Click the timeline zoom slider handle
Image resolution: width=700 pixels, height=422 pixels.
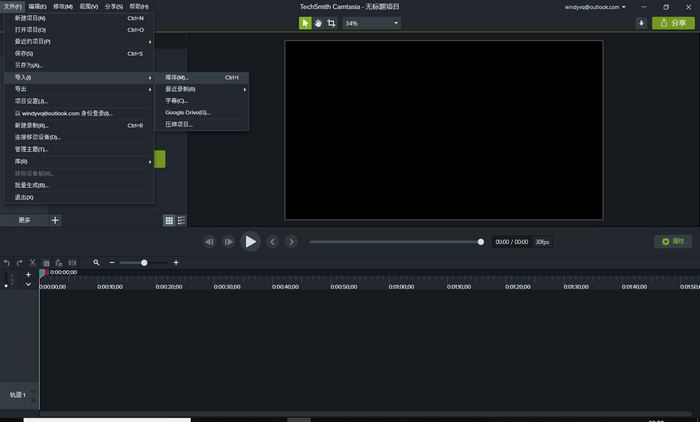[x=144, y=263]
